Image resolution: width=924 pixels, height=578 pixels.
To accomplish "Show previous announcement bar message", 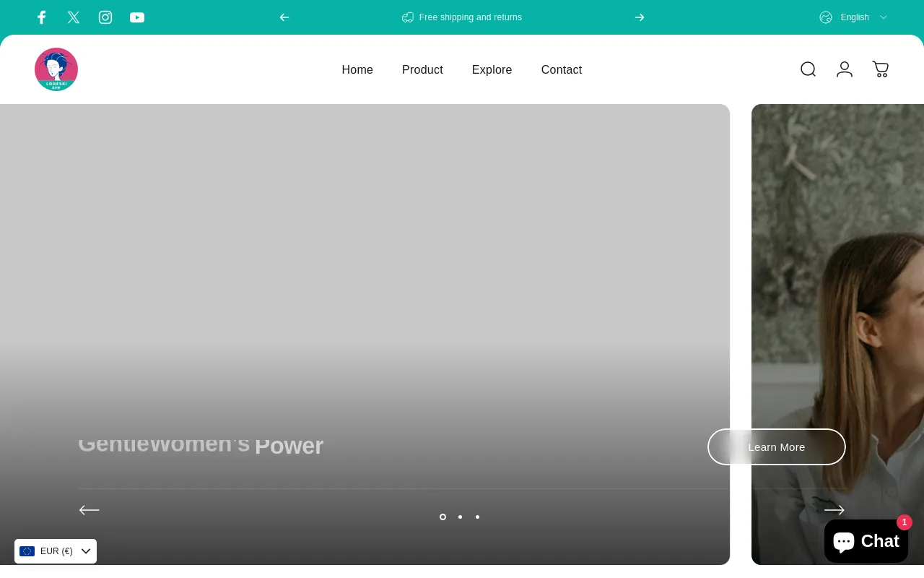I will tap(284, 17).
